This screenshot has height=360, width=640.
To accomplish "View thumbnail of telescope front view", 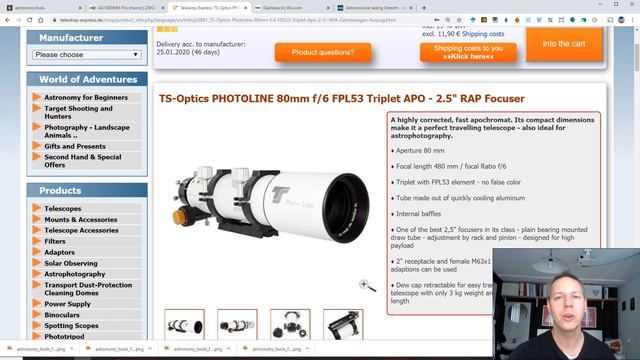I will pyautogui.click(x=184, y=324).
